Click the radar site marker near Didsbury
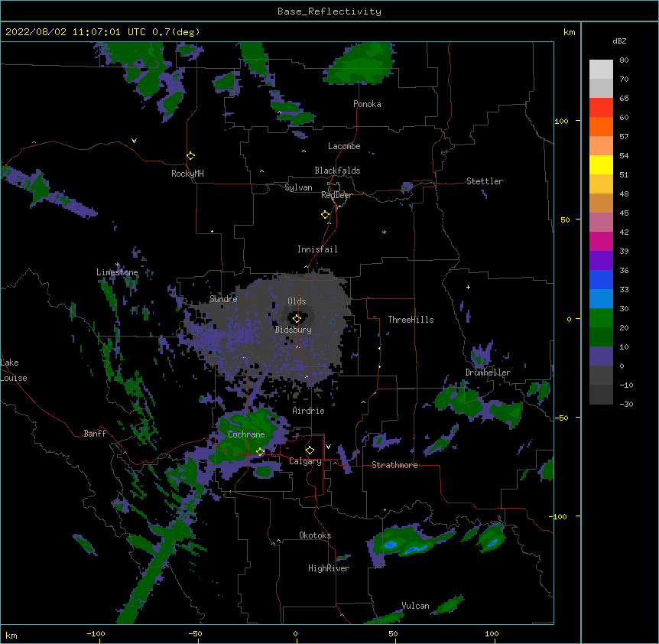Viewport: 659px width, 644px height. point(297,319)
